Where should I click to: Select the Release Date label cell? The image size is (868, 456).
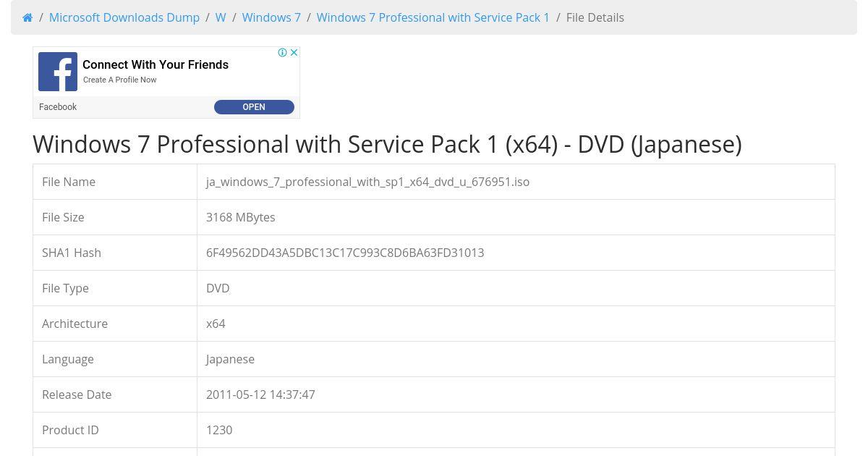pos(115,394)
